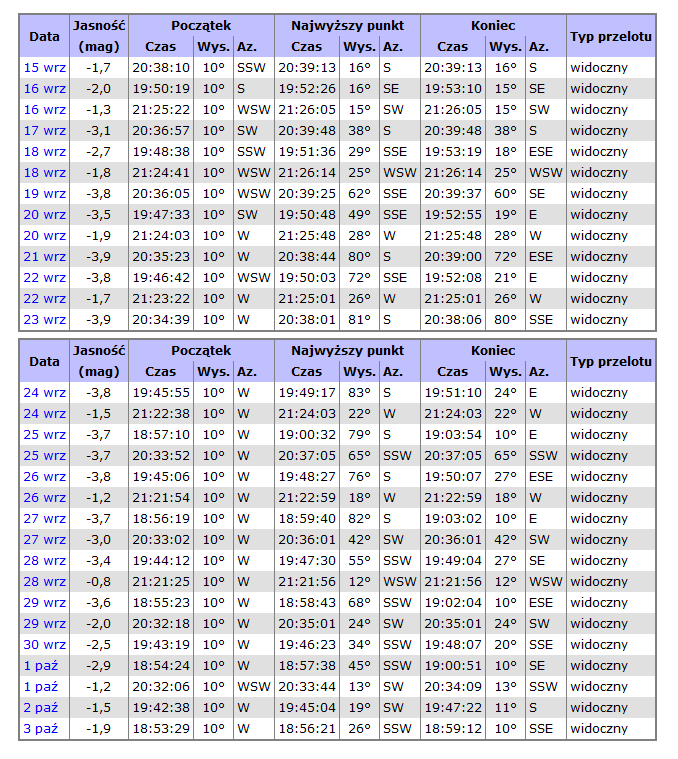Click the highest point time 19:50:03
Screen dimensions: 678x759
click(307, 278)
